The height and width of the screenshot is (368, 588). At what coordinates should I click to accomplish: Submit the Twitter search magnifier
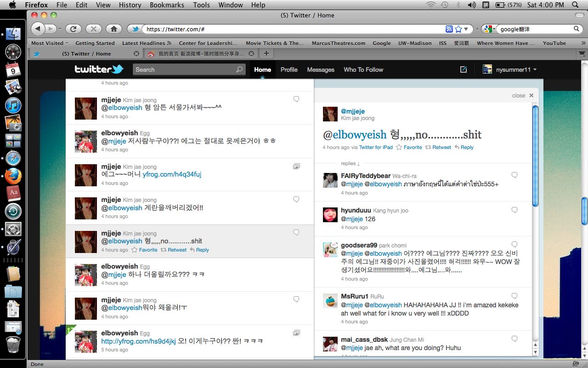(x=239, y=69)
